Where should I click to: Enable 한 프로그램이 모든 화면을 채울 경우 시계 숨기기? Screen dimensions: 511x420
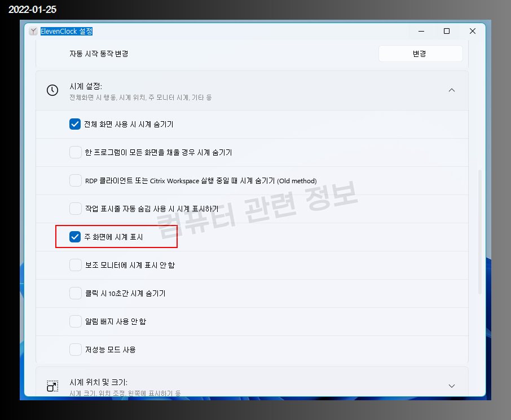point(75,152)
